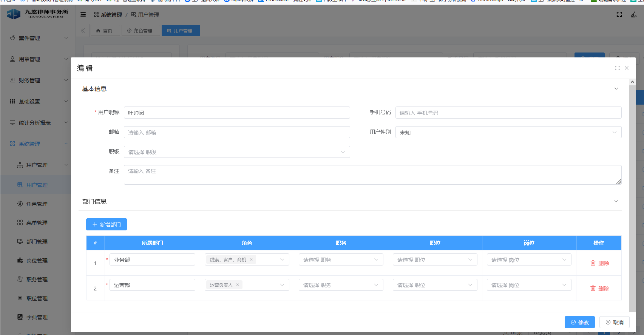Collapse the 基本信息 section
Screen dimensions: 644x335
pyautogui.click(x=616, y=89)
